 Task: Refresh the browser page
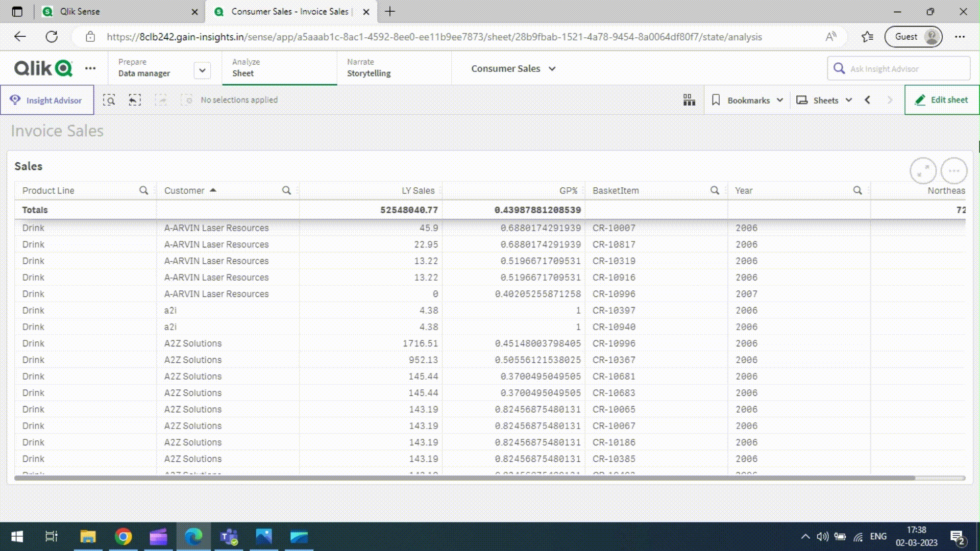[x=52, y=37]
